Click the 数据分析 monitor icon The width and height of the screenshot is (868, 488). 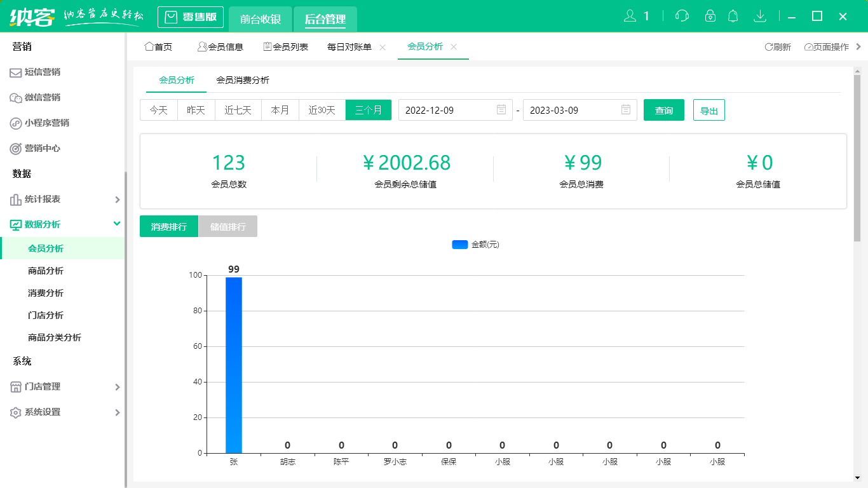coord(15,225)
